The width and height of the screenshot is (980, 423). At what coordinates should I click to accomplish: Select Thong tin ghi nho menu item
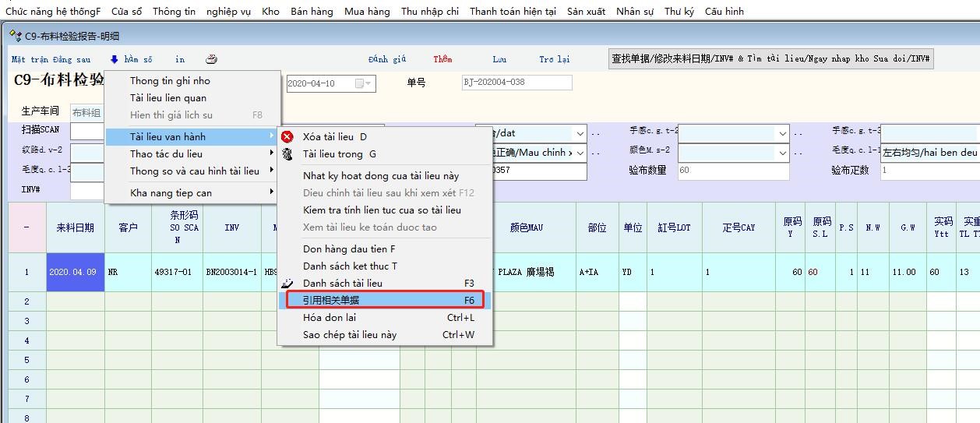tap(170, 81)
